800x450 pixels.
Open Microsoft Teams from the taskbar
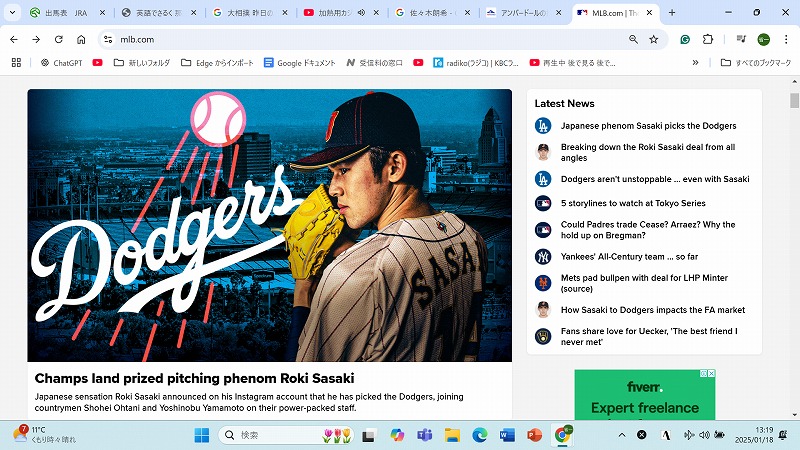point(424,435)
